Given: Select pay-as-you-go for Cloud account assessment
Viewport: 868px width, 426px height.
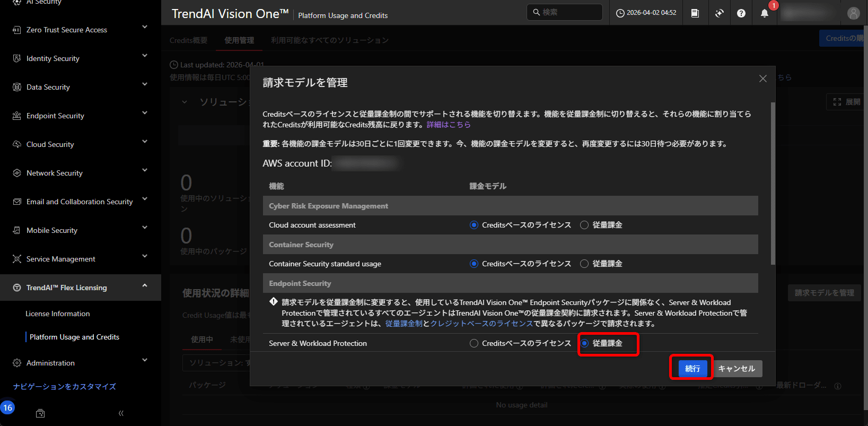Looking at the screenshot, I should [x=584, y=225].
